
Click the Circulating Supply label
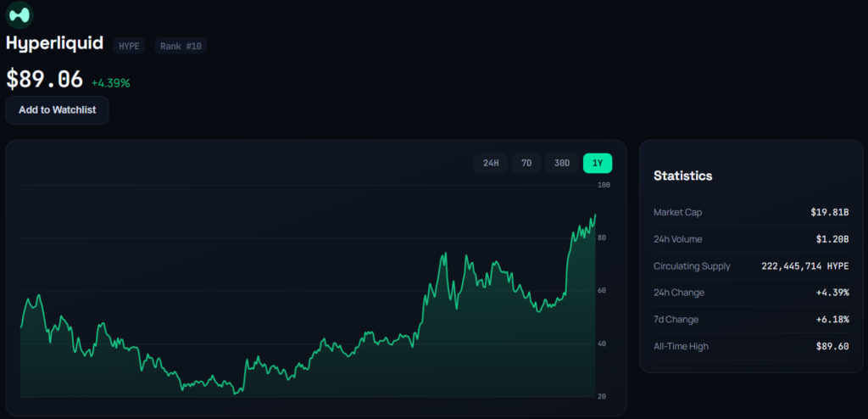pyautogui.click(x=692, y=266)
